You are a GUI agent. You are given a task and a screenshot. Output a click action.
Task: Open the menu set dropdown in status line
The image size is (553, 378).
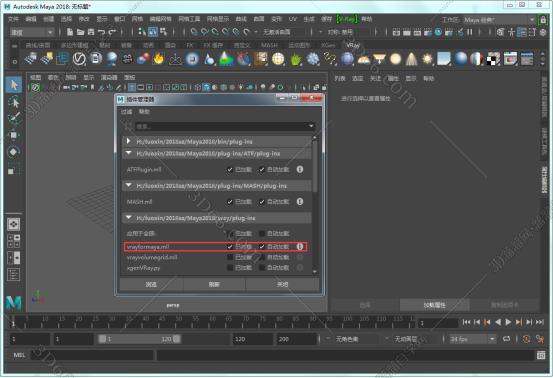[32, 32]
